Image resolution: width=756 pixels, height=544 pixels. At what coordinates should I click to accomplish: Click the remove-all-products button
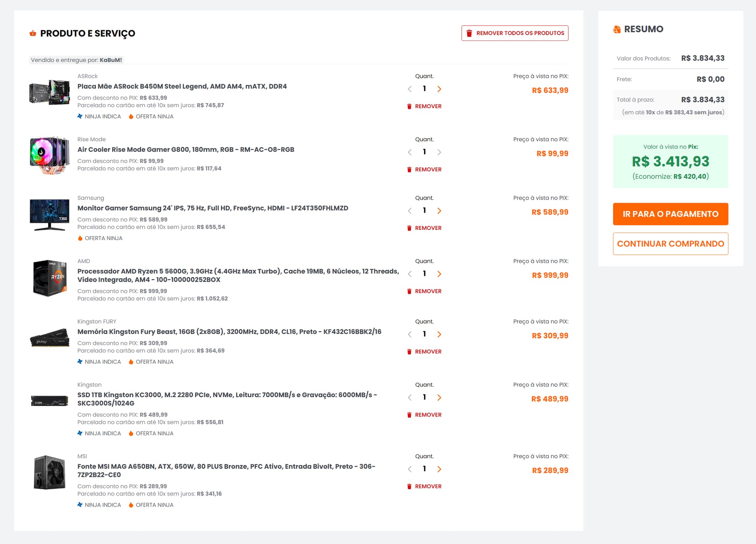point(515,33)
